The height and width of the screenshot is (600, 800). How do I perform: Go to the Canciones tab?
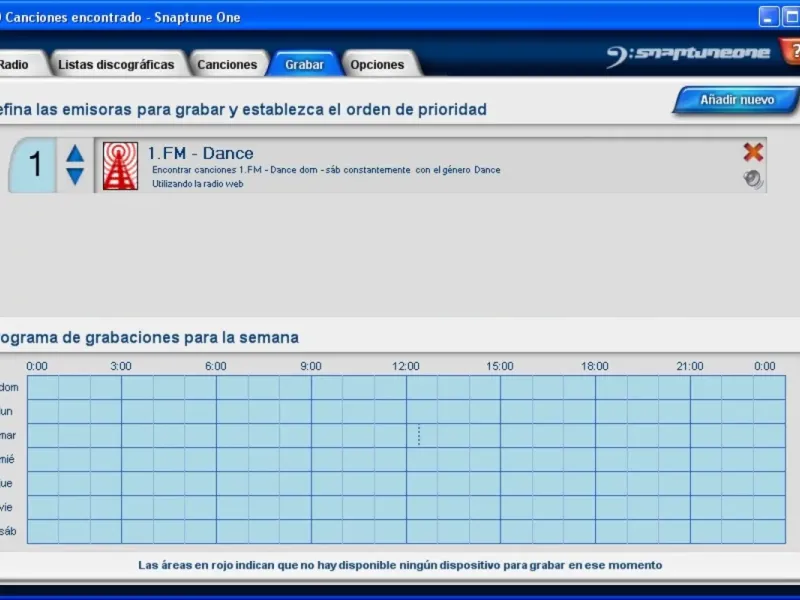(x=227, y=64)
